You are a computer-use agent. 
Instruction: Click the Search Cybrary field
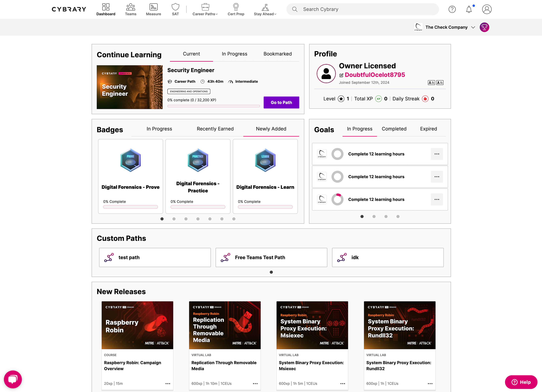coord(363,9)
